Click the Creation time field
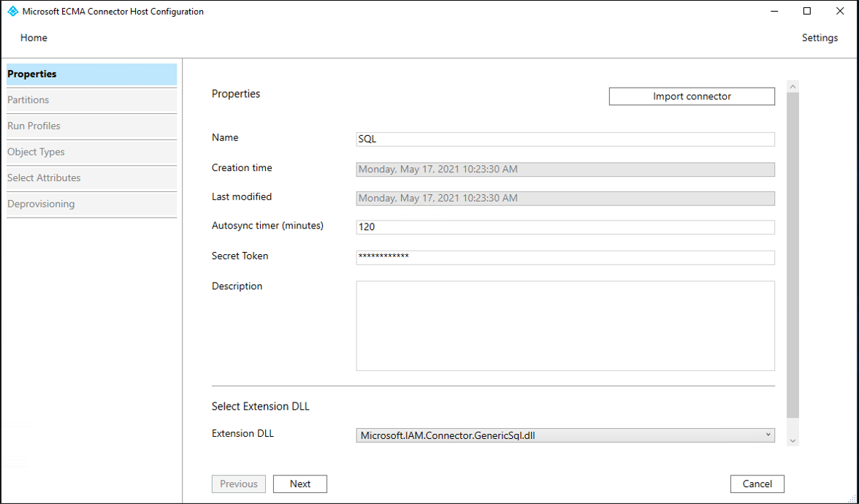 (x=565, y=169)
